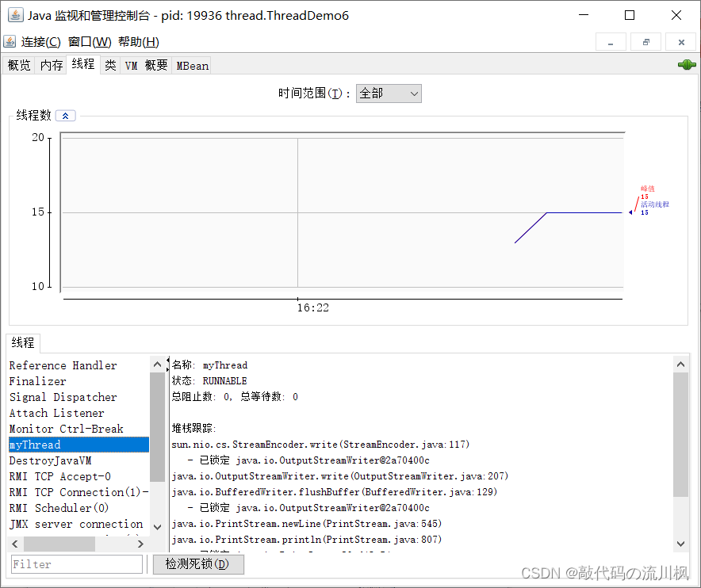Screen dimensions: 701x588
Task: Click the 峰值 legend label
Action: pos(647,189)
